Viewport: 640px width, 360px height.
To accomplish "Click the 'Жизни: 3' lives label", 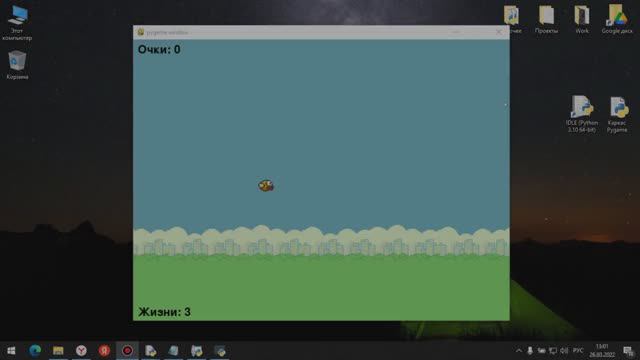I will 164,312.
